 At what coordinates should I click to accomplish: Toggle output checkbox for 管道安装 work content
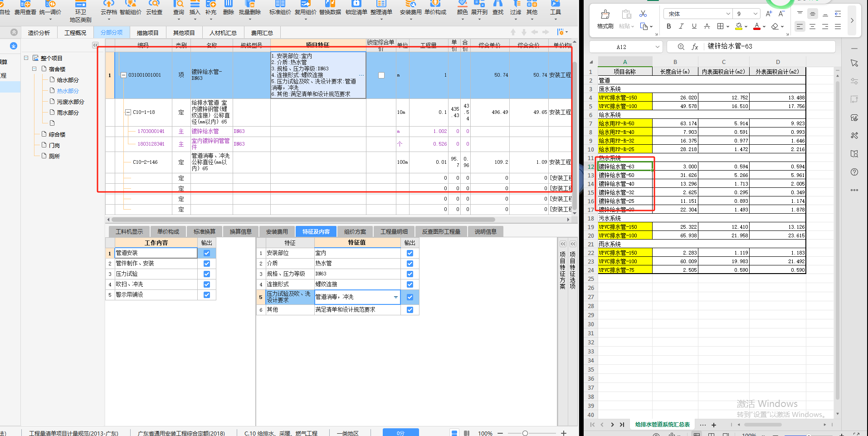(x=207, y=253)
